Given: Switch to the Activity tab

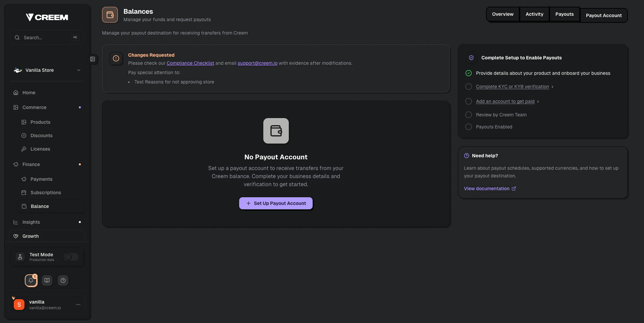Looking at the screenshot, I should pos(534,14).
